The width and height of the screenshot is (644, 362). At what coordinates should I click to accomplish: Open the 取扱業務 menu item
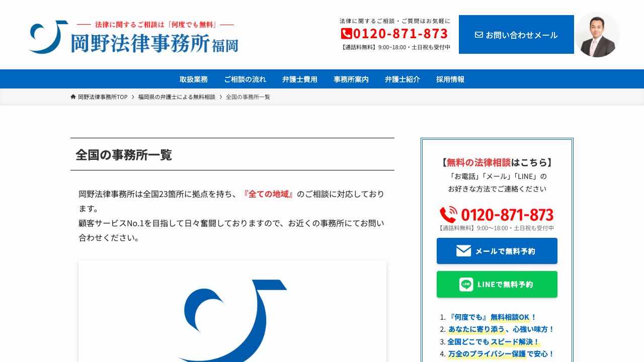pyautogui.click(x=193, y=79)
